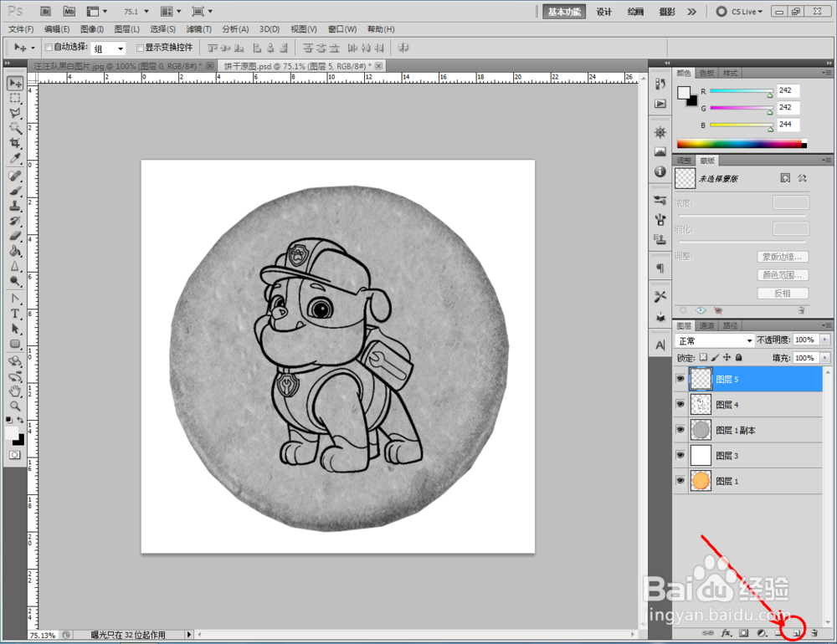Switch to 设计 workspace

603,12
